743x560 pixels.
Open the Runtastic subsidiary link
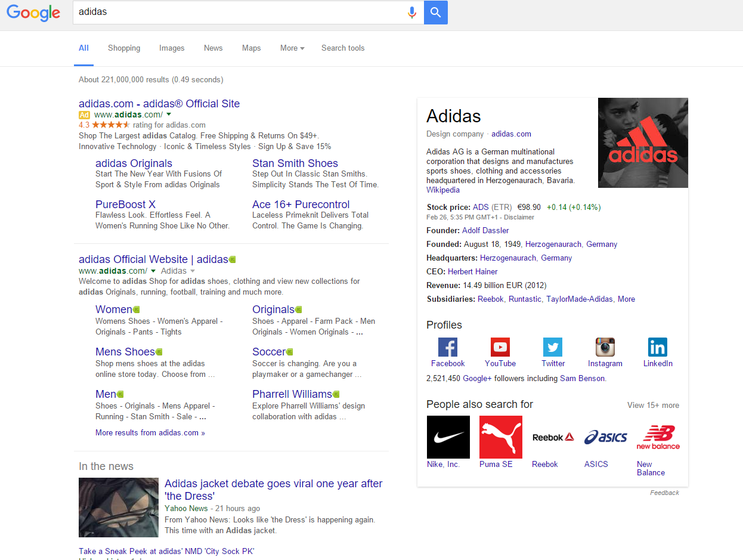(525, 299)
